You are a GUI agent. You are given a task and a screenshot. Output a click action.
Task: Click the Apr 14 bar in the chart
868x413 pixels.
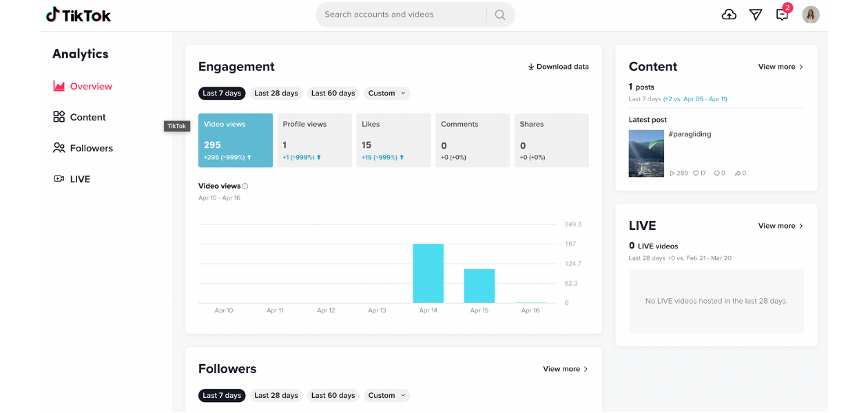[x=428, y=272]
